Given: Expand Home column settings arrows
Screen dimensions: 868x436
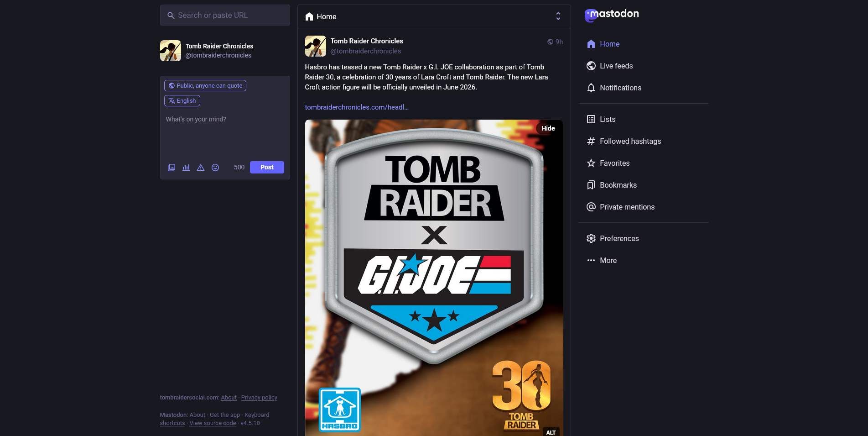Looking at the screenshot, I should tap(558, 16).
